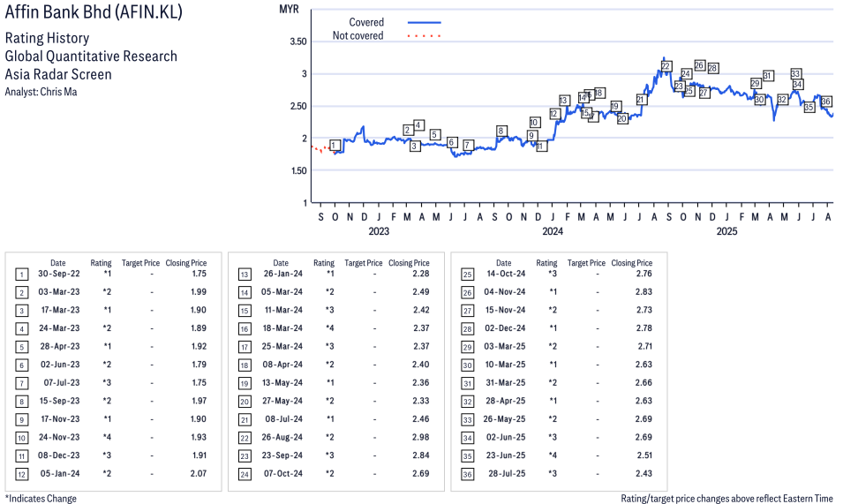Click the 1.50 y-axis label
This screenshot has height=504, width=843.
[x=297, y=170]
